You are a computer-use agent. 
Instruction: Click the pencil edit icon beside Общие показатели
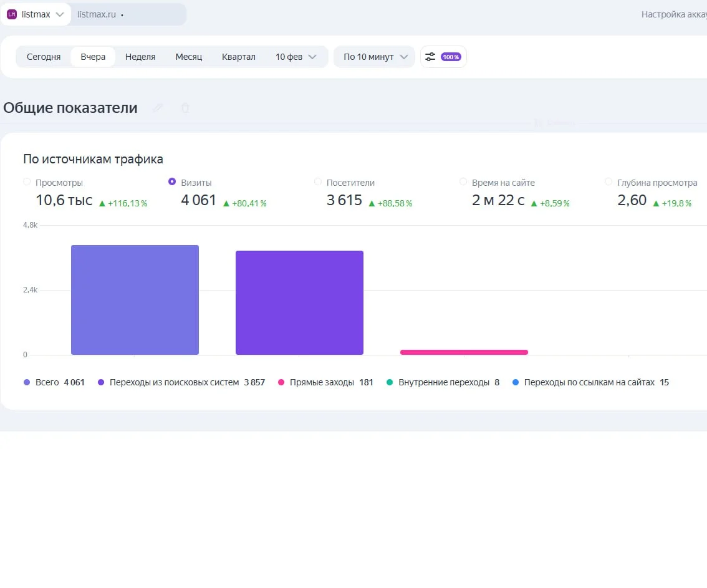coord(158,108)
